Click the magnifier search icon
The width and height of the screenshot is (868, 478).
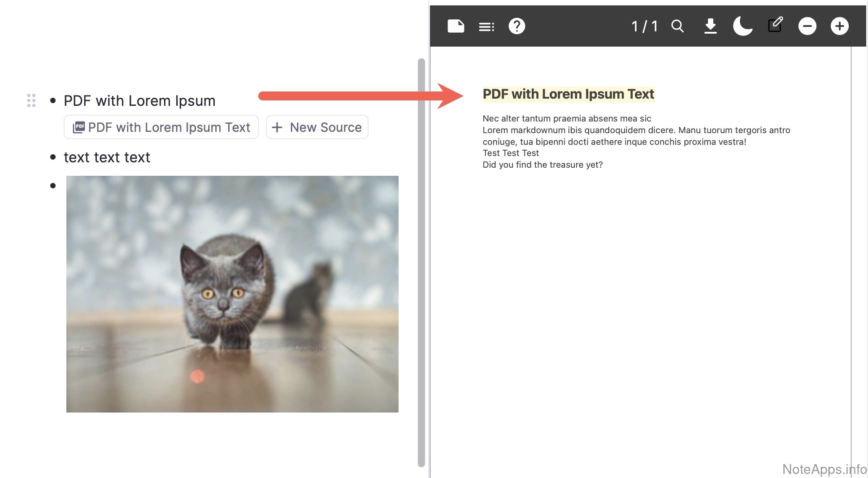(x=677, y=26)
